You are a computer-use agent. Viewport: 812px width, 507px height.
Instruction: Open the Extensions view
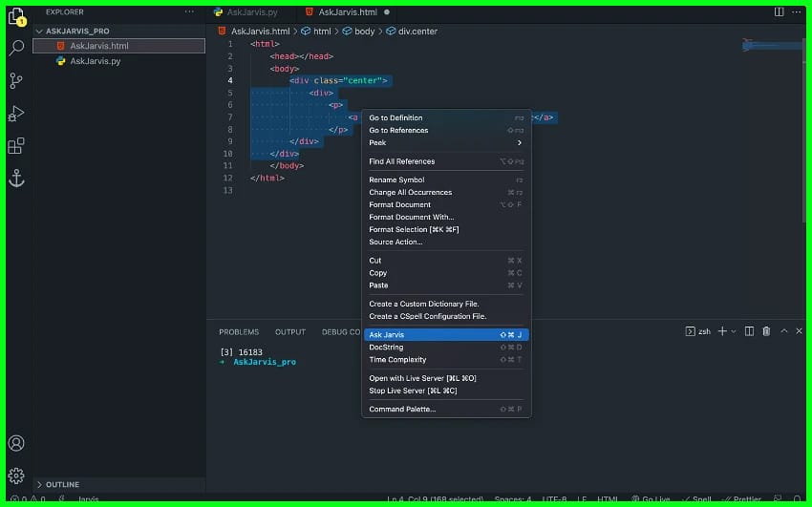pos(16,146)
